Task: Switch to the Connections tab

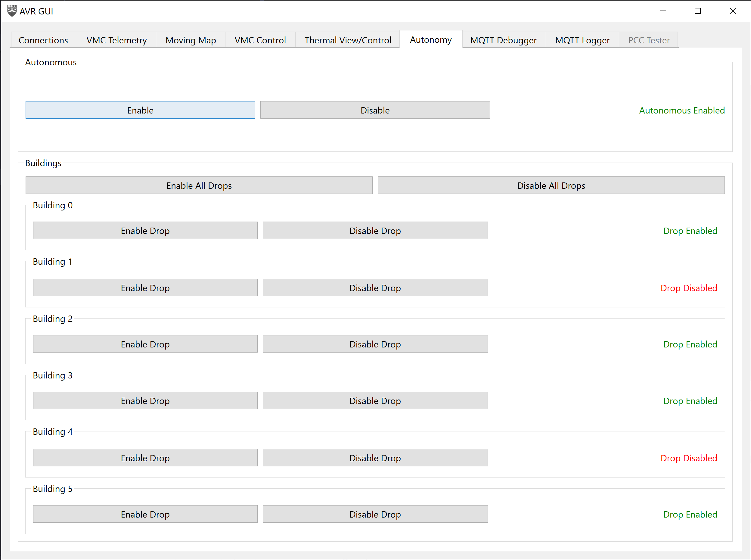Action: (43, 40)
